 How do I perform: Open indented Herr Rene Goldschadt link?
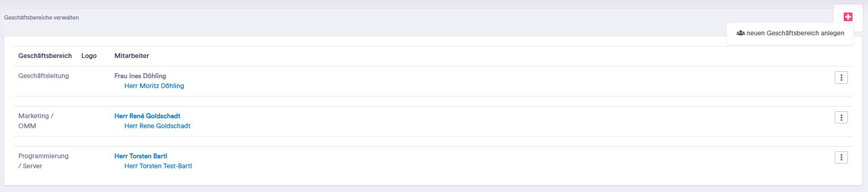[158, 126]
